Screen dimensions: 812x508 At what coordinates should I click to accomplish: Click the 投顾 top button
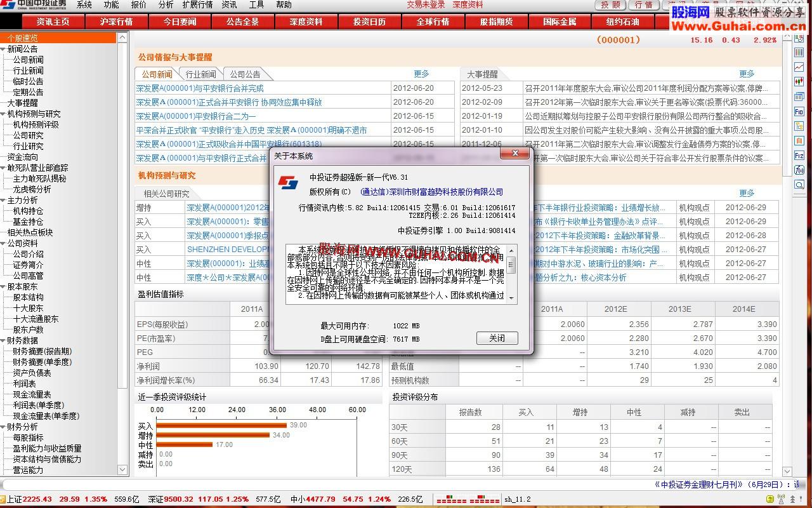(610, 5)
